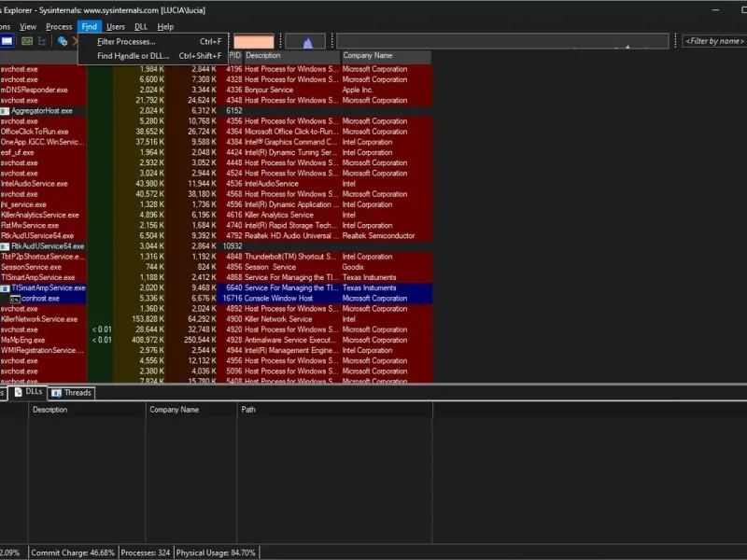Click the Threads tab icon
Image resolution: width=747 pixels, height=560 pixels.
coord(57,393)
